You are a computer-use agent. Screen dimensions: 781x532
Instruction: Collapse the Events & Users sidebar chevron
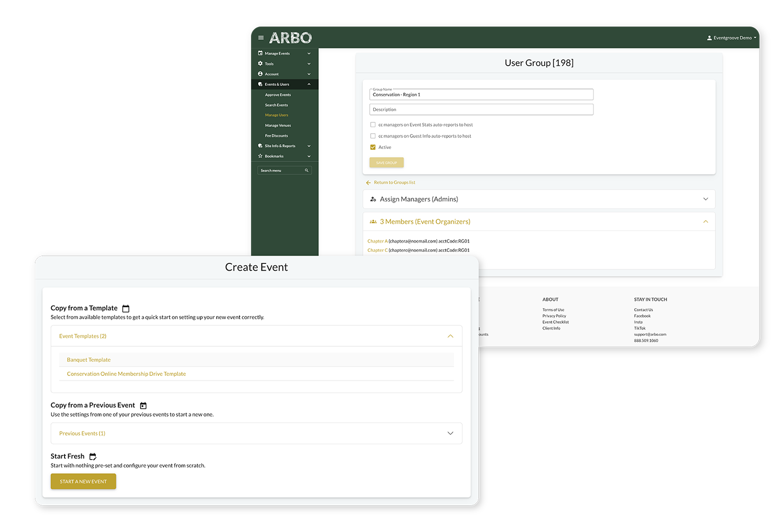click(x=309, y=84)
